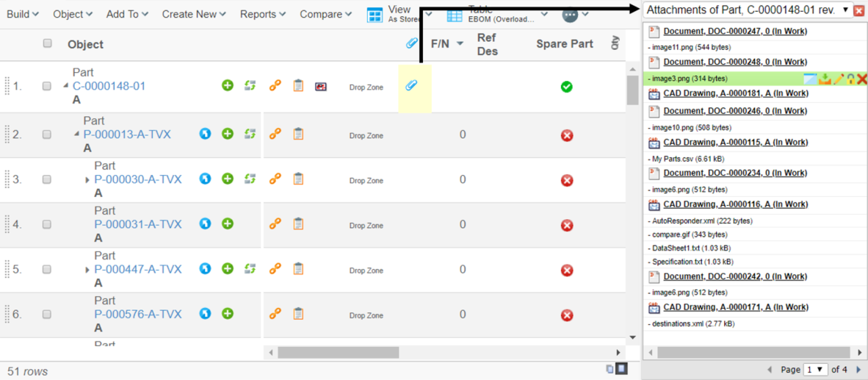Screen dimensions: 868x380
Task: Check the select-all checkbox in the table header
Action: tap(48, 43)
